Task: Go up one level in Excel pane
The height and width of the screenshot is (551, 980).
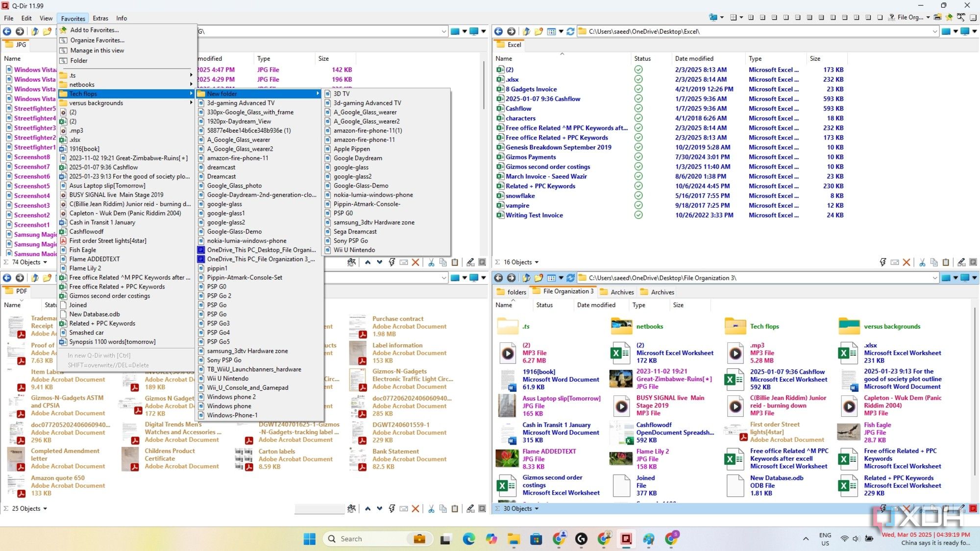Action: [526, 31]
